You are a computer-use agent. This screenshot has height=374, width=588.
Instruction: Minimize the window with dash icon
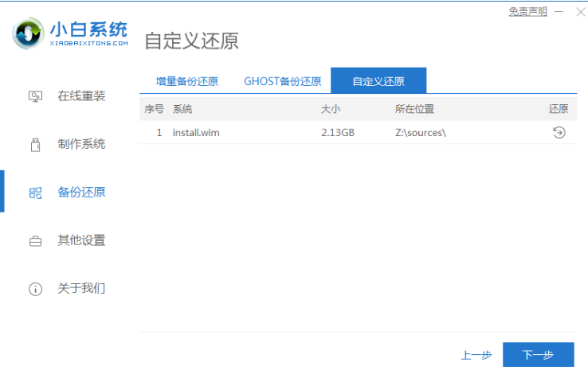click(x=559, y=12)
